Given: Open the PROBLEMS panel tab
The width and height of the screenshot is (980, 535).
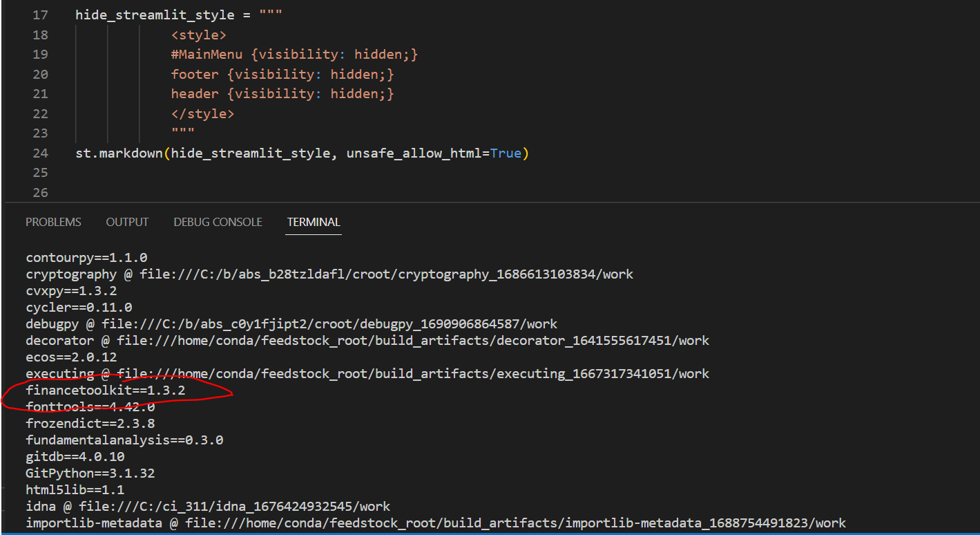Looking at the screenshot, I should [x=53, y=222].
